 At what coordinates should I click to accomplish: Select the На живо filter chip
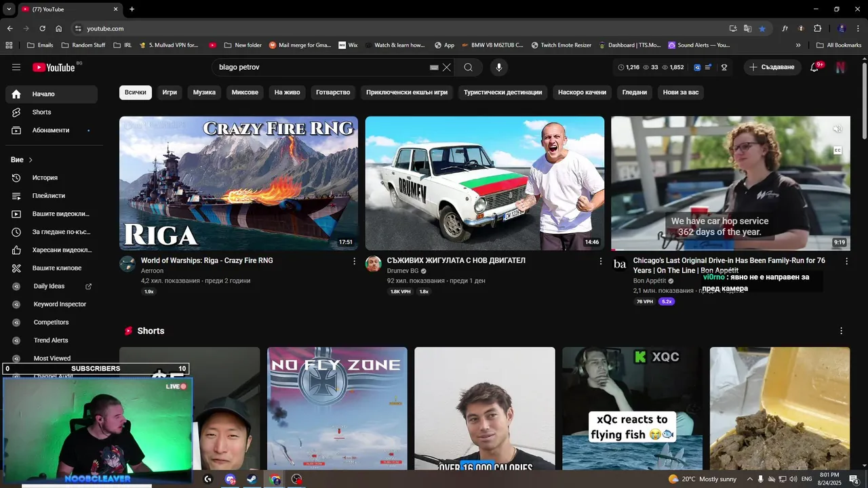287,92
